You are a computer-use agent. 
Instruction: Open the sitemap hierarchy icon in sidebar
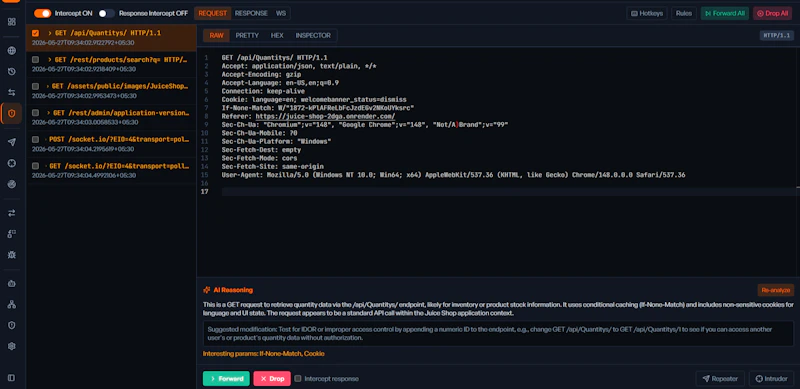[11, 304]
